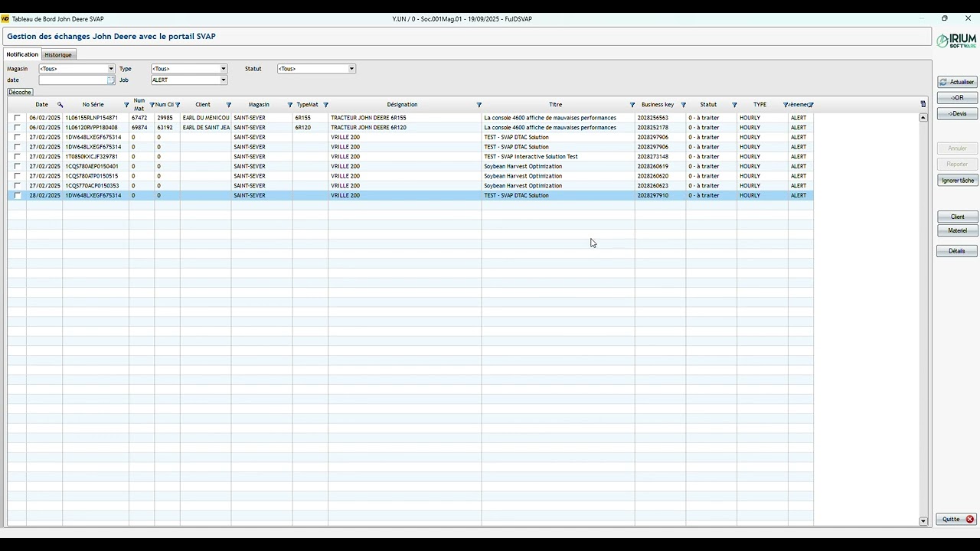
Task: Filter the Titre column
Action: (632, 105)
